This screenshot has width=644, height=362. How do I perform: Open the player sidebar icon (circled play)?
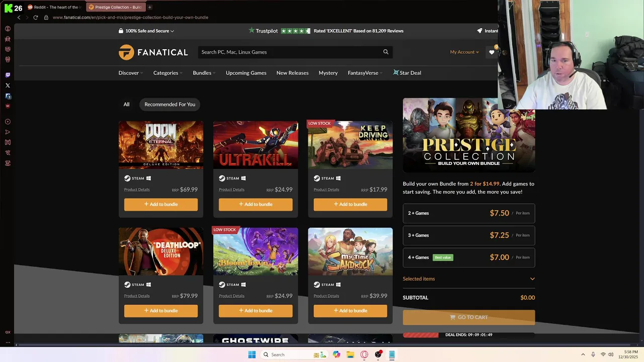pos(8,122)
